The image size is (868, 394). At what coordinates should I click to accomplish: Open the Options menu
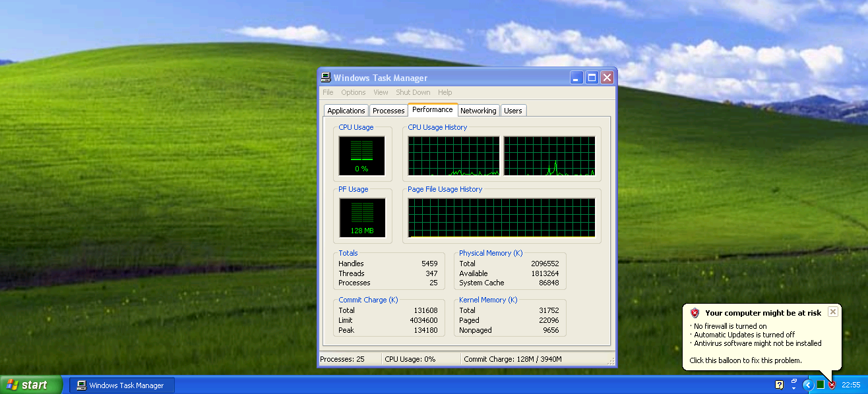354,92
